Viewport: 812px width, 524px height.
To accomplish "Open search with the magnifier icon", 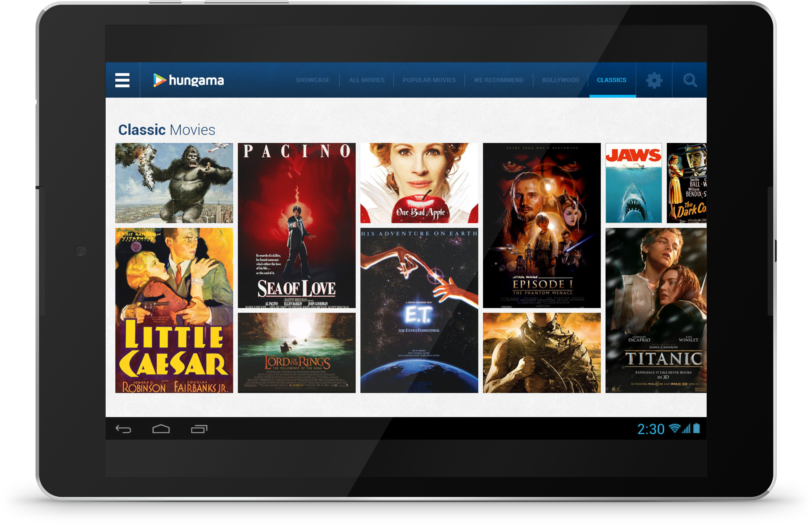I will 690,80.
